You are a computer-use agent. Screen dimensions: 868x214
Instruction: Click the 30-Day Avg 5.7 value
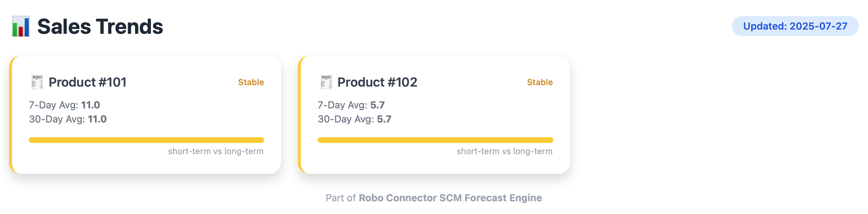tap(384, 119)
